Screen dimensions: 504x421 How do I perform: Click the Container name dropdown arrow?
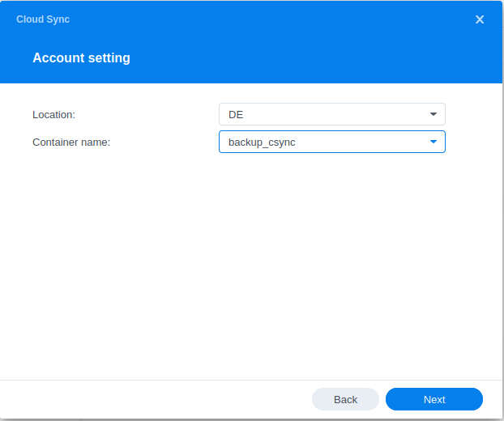coord(434,142)
